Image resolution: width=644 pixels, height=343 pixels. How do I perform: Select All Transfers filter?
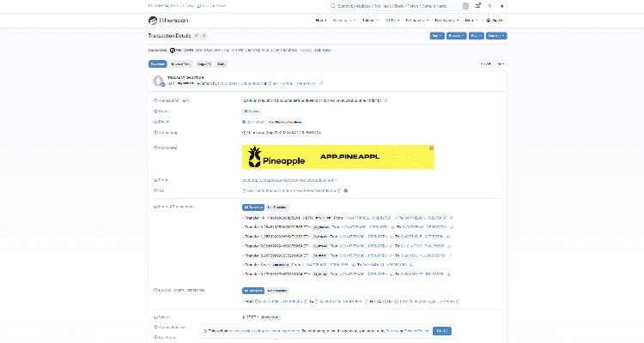click(x=252, y=208)
